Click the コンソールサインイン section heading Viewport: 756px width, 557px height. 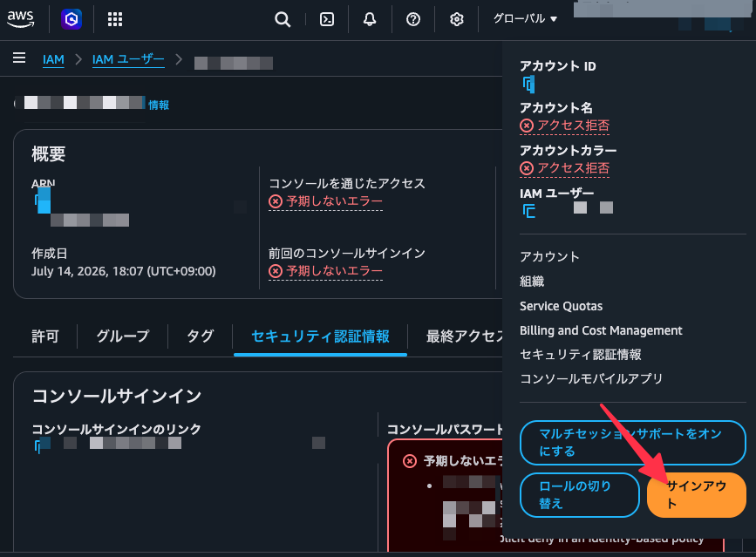117,396
